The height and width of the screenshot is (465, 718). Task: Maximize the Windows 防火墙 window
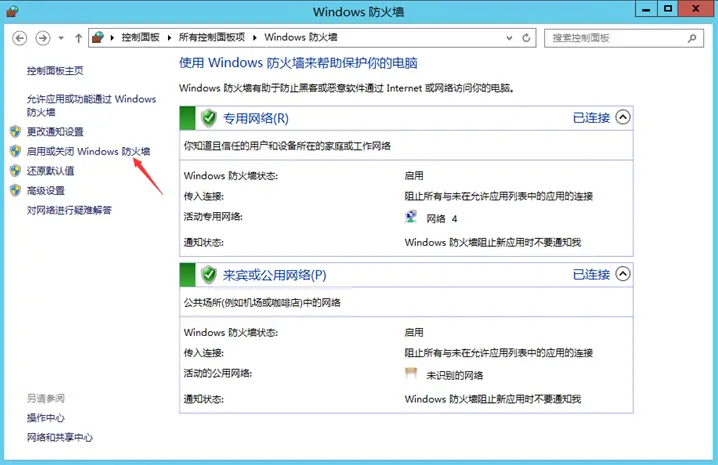tap(668, 9)
